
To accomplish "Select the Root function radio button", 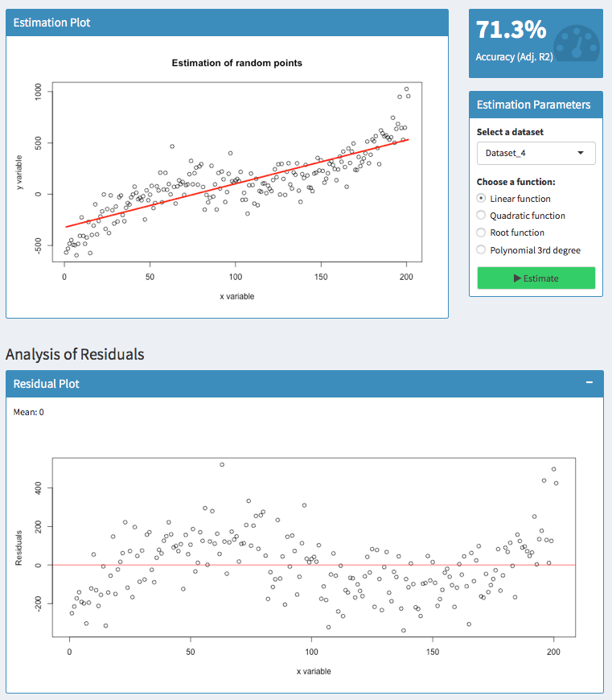I will pyautogui.click(x=481, y=233).
